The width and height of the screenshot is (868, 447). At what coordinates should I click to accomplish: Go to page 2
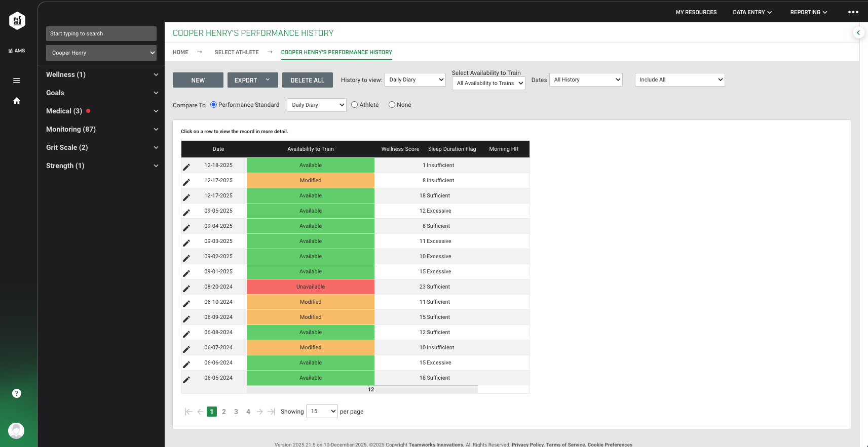224,412
